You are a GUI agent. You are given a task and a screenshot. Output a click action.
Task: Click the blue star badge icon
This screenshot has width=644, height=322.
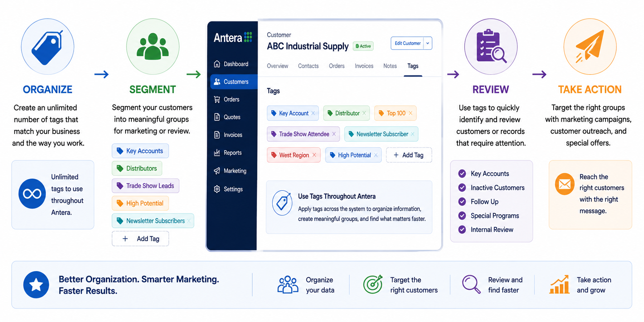pyautogui.click(x=36, y=285)
